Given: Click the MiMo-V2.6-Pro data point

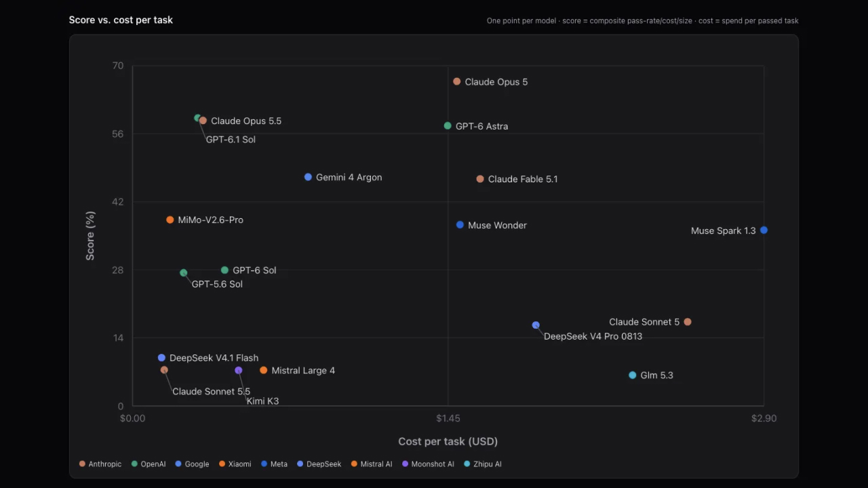Looking at the screenshot, I should 170,220.
